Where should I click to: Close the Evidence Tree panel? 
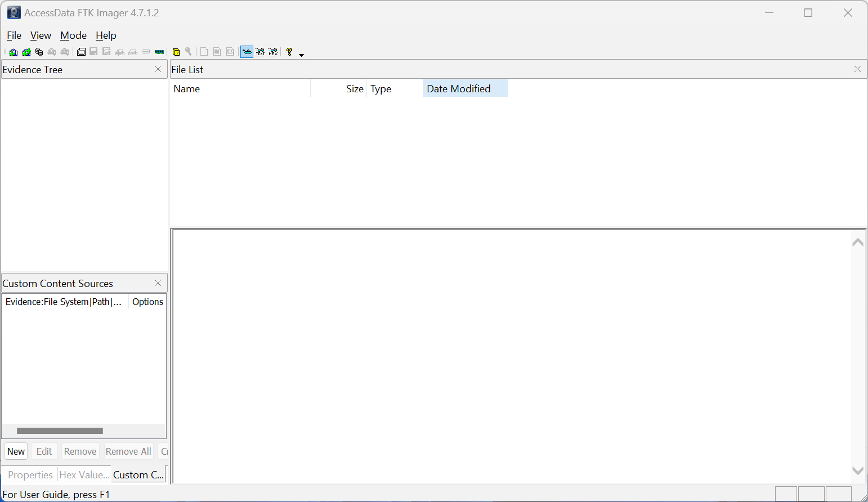click(158, 69)
